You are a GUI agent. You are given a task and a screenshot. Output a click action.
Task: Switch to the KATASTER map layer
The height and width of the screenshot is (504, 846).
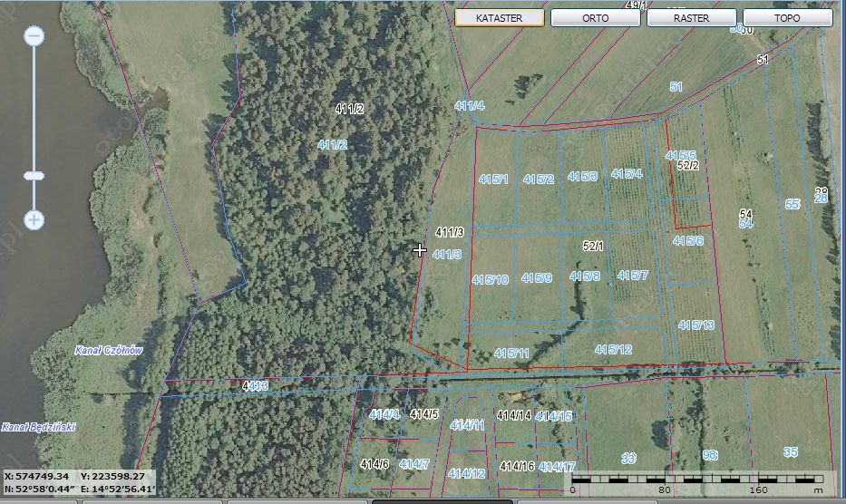tap(499, 17)
